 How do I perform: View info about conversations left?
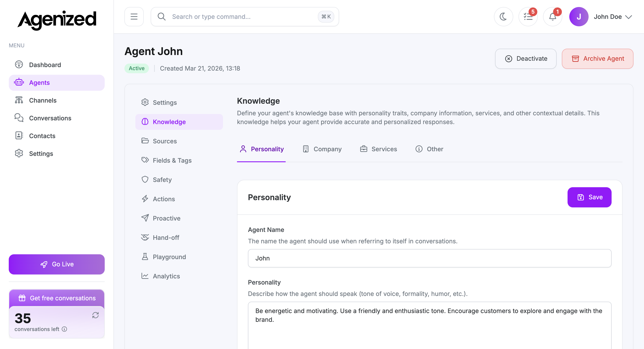click(x=64, y=329)
